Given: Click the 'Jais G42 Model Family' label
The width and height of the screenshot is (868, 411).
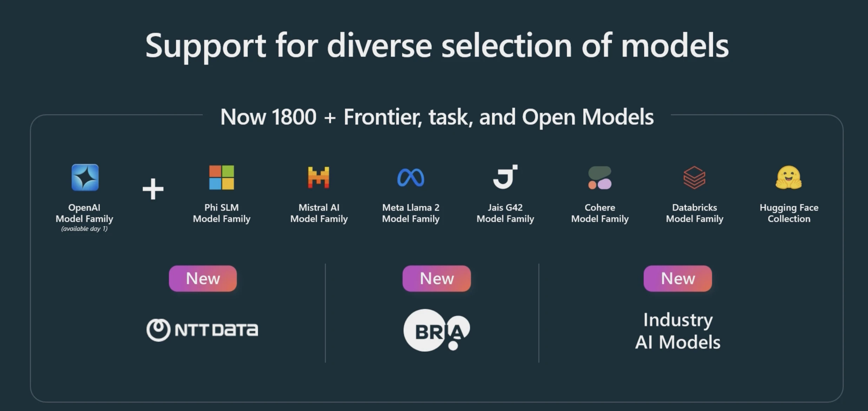Looking at the screenshot, I should 505,213.
